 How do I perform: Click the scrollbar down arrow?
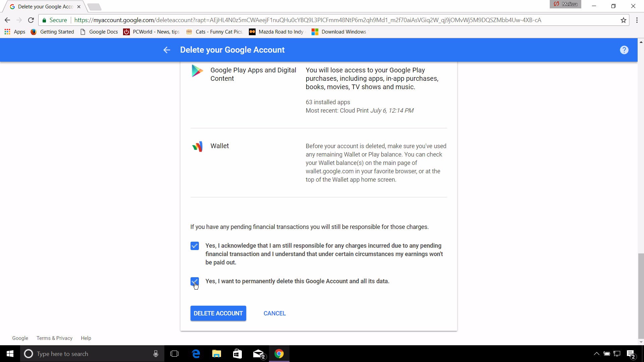[x=641, y=342]
